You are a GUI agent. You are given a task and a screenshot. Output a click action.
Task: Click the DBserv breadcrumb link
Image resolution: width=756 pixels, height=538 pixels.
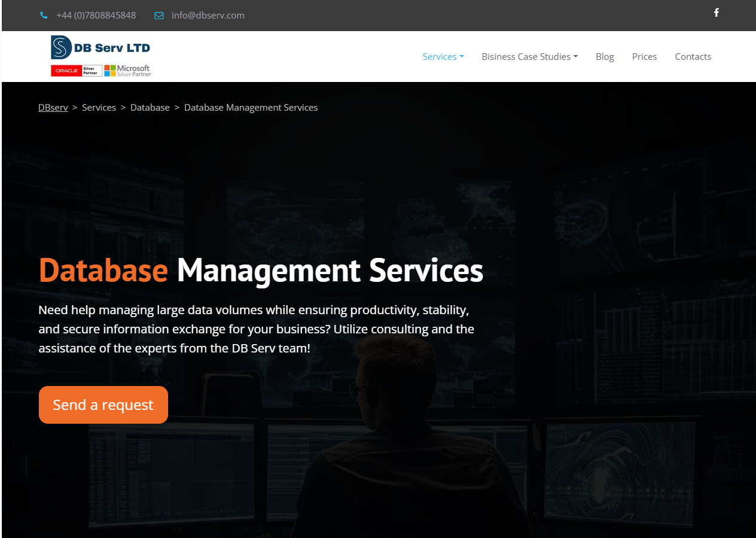[x=53, y=108]
